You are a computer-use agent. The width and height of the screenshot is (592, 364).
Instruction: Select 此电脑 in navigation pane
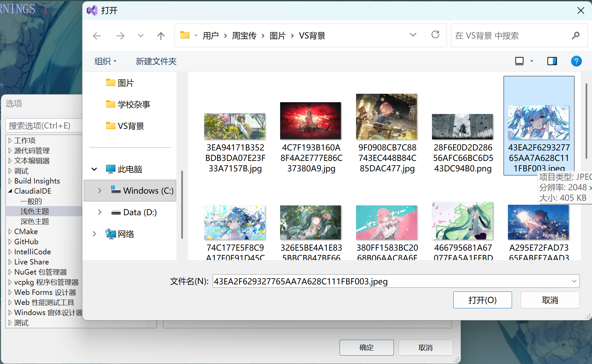point(124,169)
